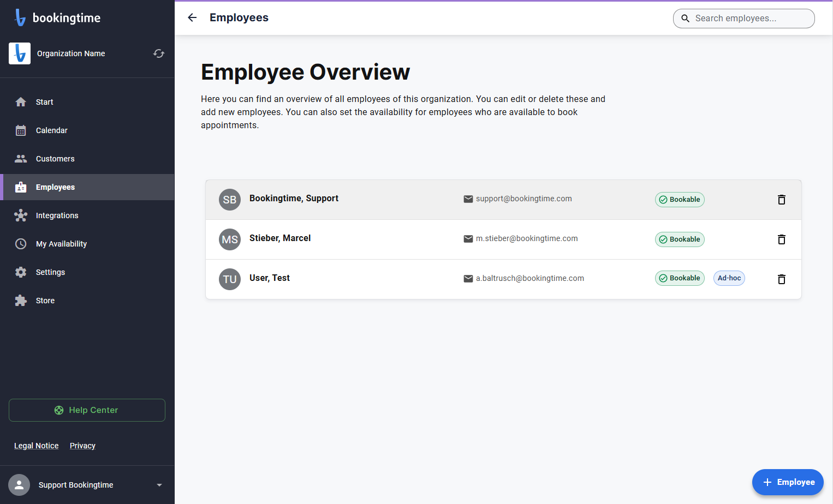Open the Calendar menu item
This screenshot has height=504, width=833.
(x=87, y=130)
